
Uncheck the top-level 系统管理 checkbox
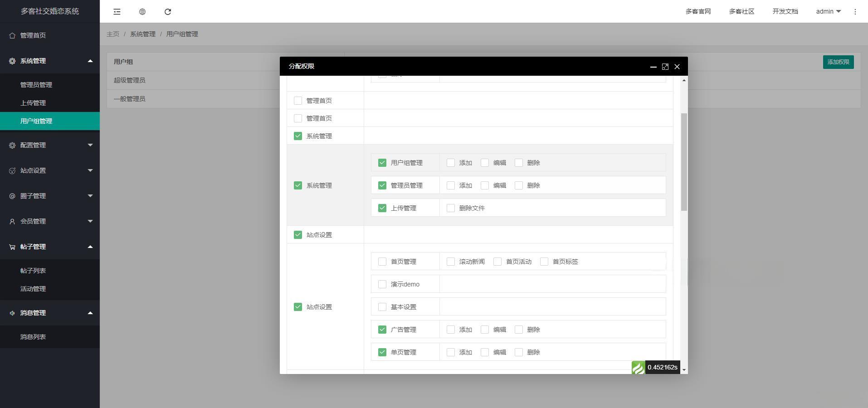pyautogui.click(x=298, y=136)
